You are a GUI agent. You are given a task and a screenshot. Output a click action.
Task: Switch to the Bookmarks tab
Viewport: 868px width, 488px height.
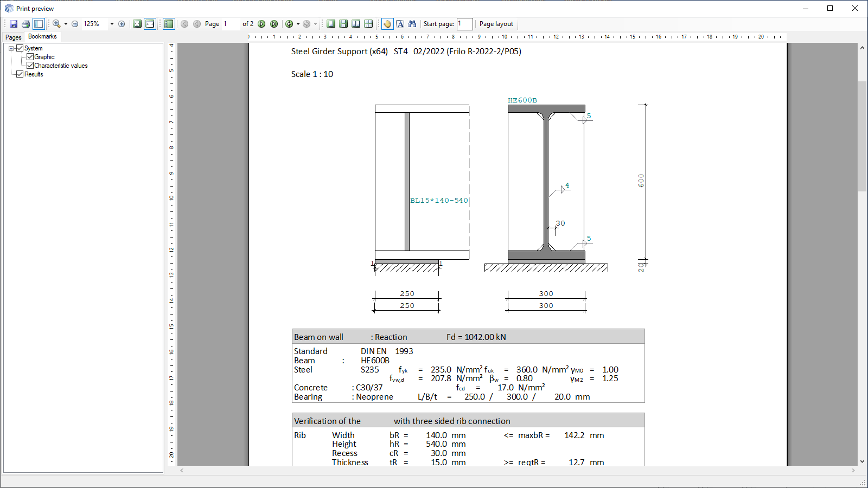point(42,36)
